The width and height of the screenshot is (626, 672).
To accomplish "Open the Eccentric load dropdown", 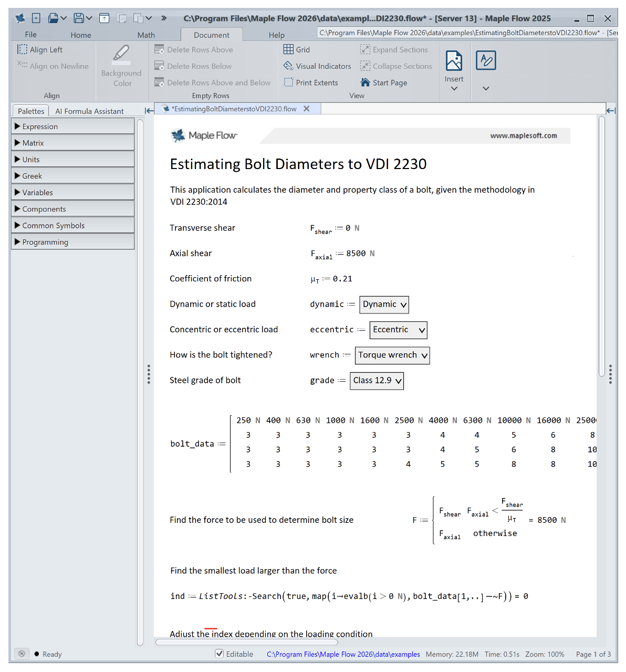I will tap(398, 330).
